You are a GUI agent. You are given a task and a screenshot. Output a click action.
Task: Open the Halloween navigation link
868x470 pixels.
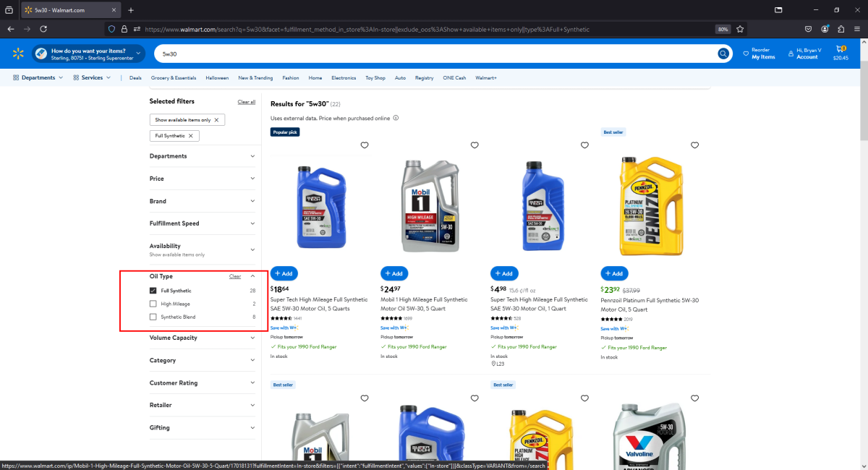click(x=217, y=77)
